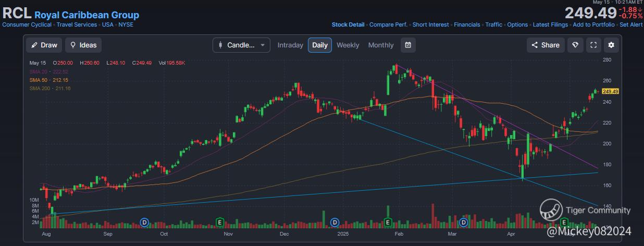
Task: Click the H250.60 high price readout
Action: tap(89, 63)
